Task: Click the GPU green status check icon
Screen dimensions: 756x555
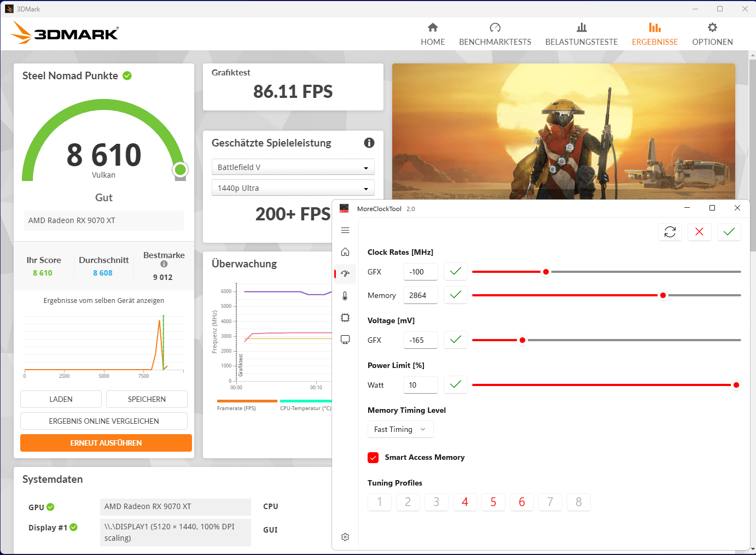Action: click(50, 507)
